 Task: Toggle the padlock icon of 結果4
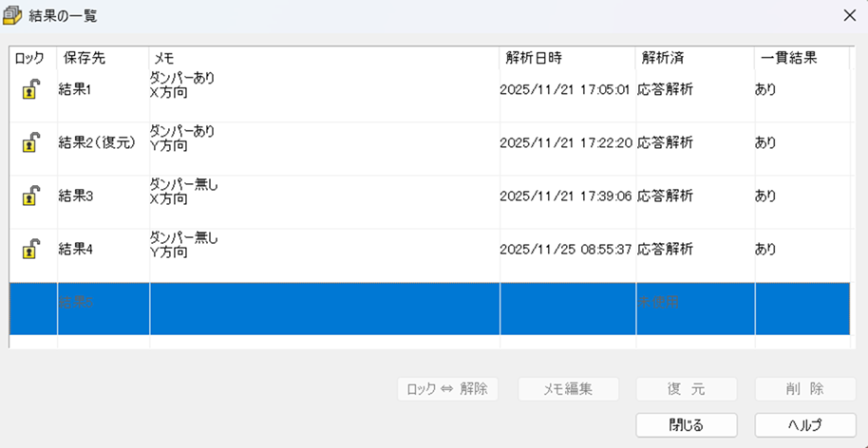tap(31, 250)
